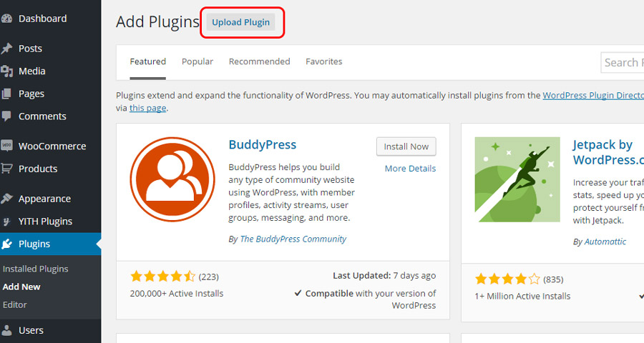This screenshot has width=644, height=343.
Task: Click the Products cart icon
Action: (6, 169)
